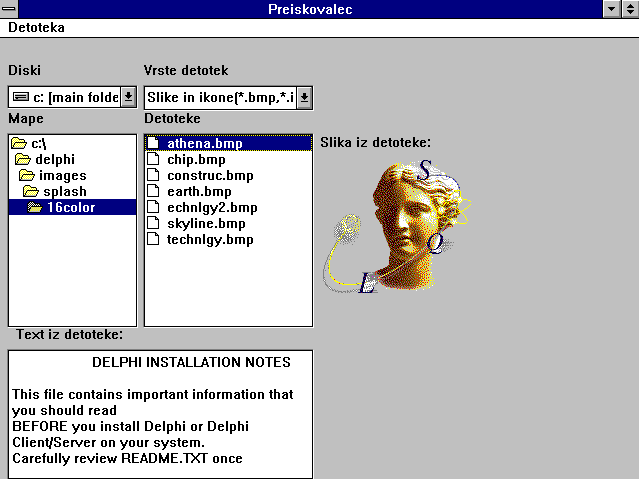Click the folder icon next to c:\
This screenshot has height=479, width=639.
19,143
